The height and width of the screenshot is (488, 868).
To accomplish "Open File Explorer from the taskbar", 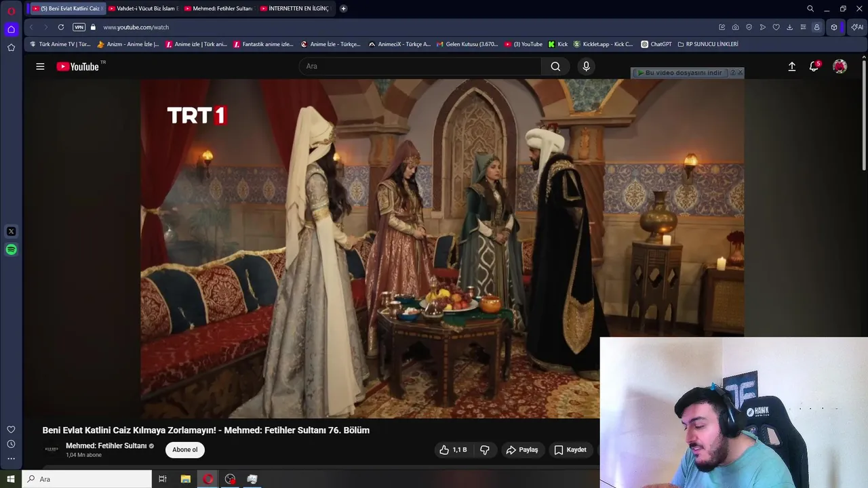I will (186, 479).
